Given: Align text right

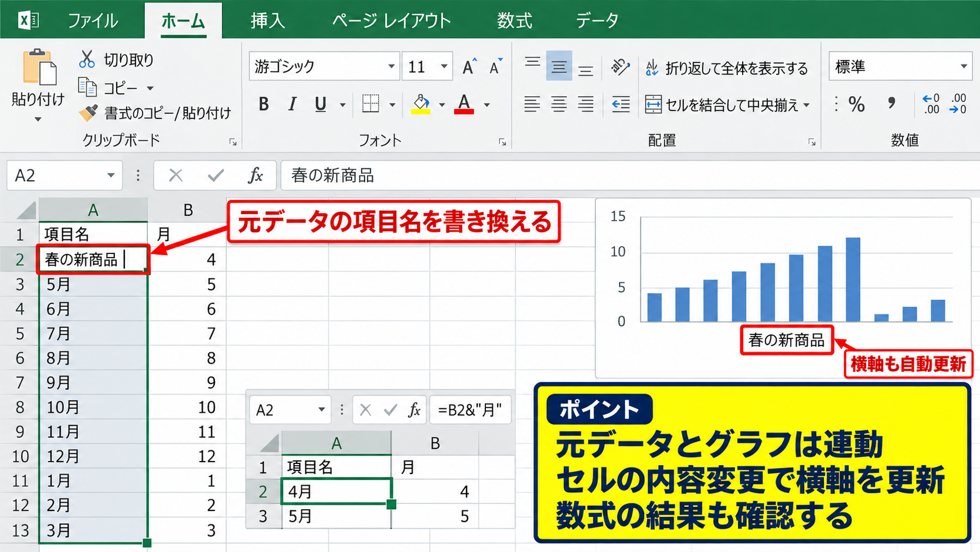Looking at the screenshot, I should point(586,104).
